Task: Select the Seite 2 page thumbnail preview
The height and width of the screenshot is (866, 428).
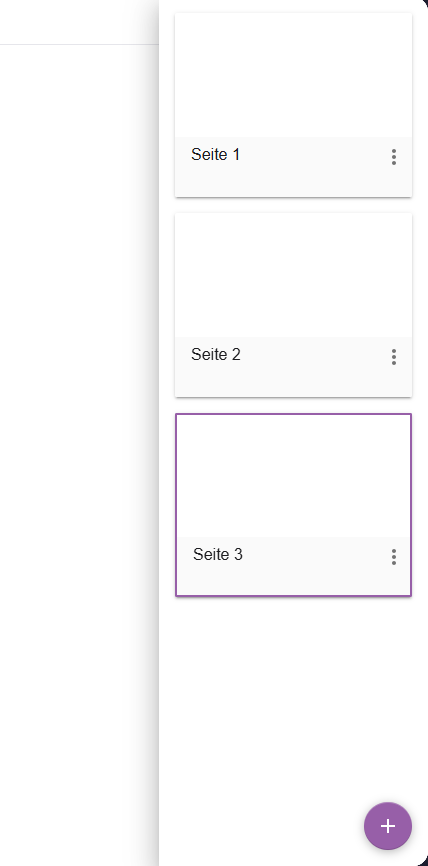Action: 293,274
